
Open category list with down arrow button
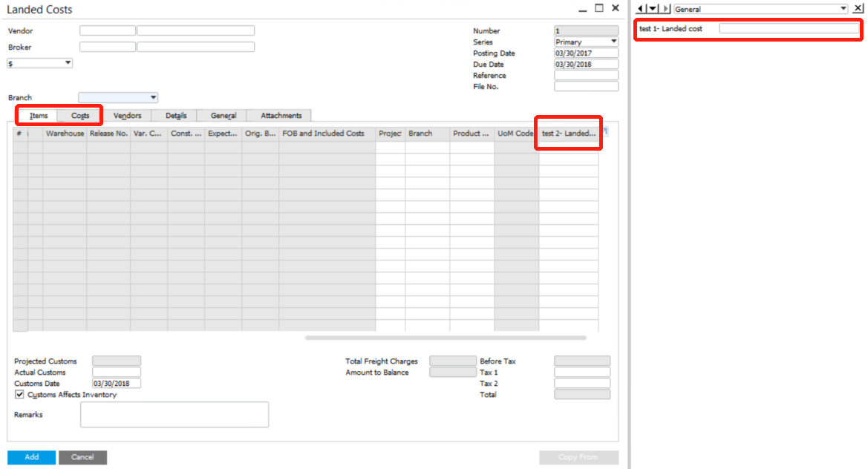pos(653,9)
